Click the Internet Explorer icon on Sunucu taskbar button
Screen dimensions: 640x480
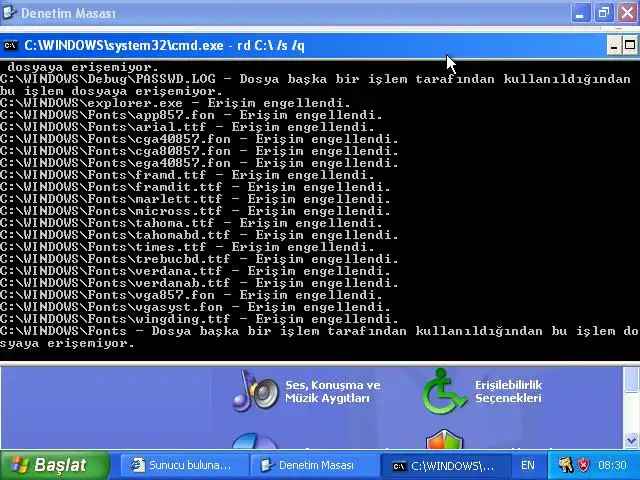(x=138, y=465)
